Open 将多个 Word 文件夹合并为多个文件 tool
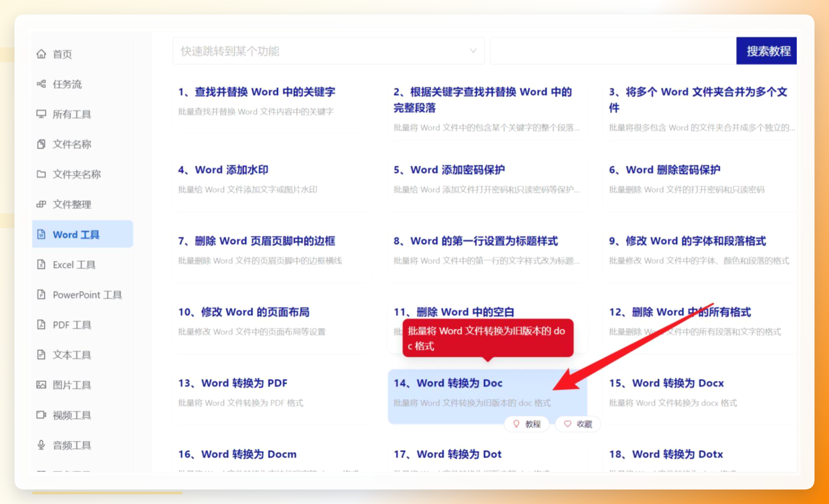The width and height of the screenshot is (829, 504). tap(698, 100)
